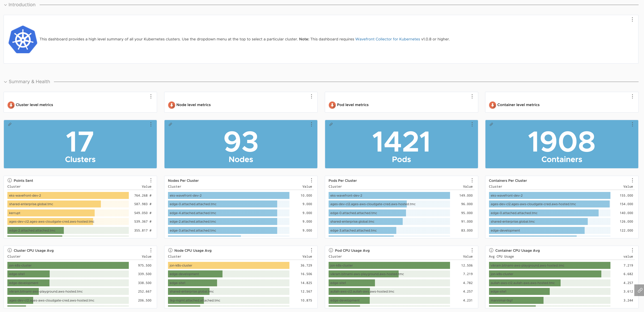The image size is (644, 312).
Task: Open the 1421 Pods tile options menu
Action: coord(472,124)
